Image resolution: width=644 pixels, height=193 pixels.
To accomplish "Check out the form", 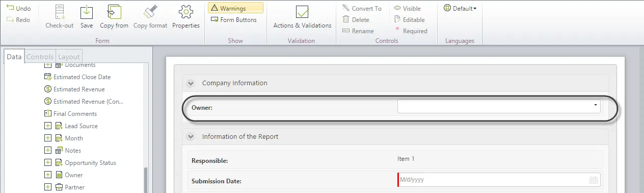I will (60, 17).
